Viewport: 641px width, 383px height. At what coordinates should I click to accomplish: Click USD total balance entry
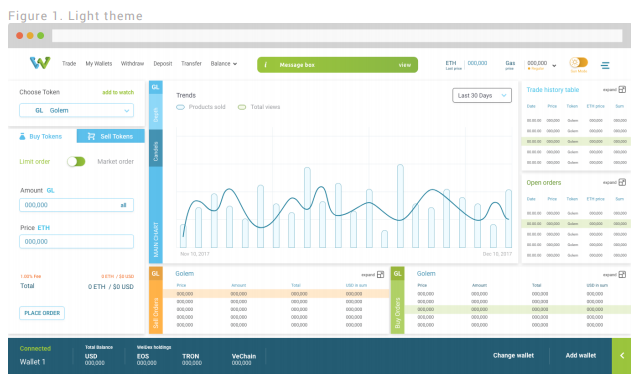(x=94, y=359)
